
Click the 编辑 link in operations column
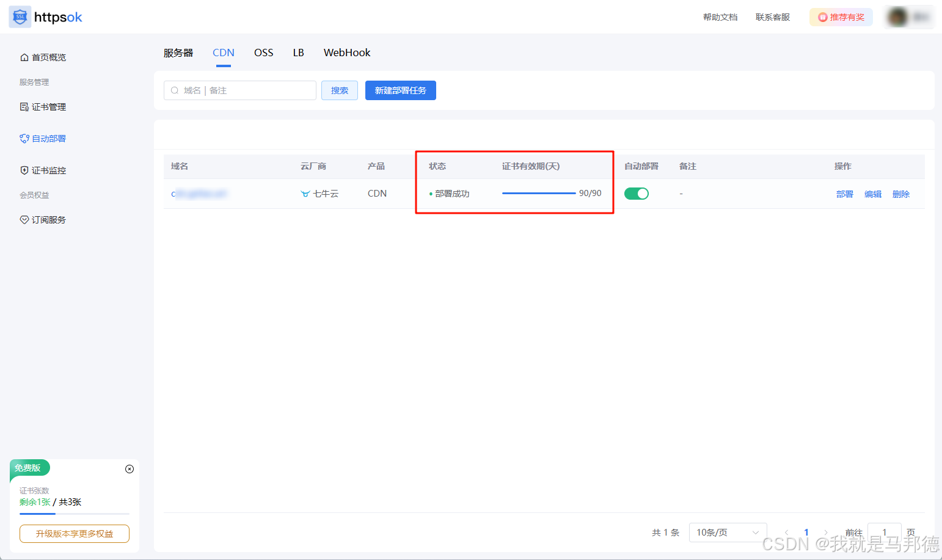pos(872,194)
